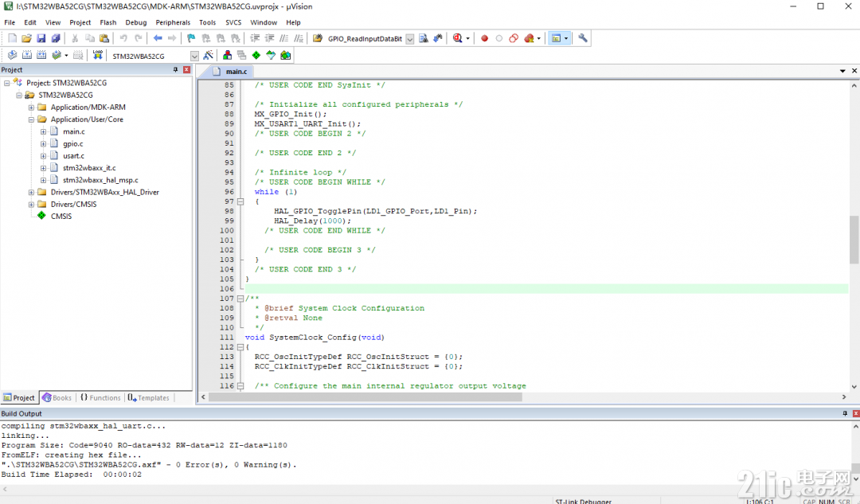Switch to the Functions tab

[100, 397]
